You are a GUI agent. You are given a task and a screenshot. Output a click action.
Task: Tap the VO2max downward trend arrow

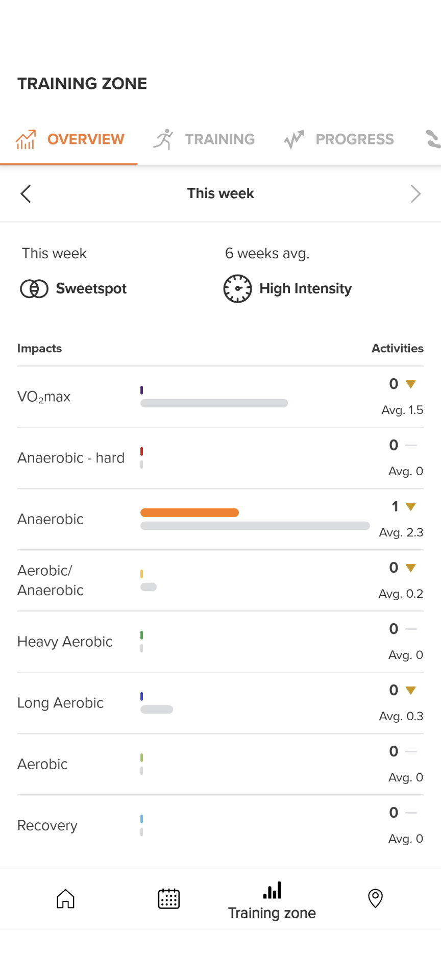click(x=410, y=384)
